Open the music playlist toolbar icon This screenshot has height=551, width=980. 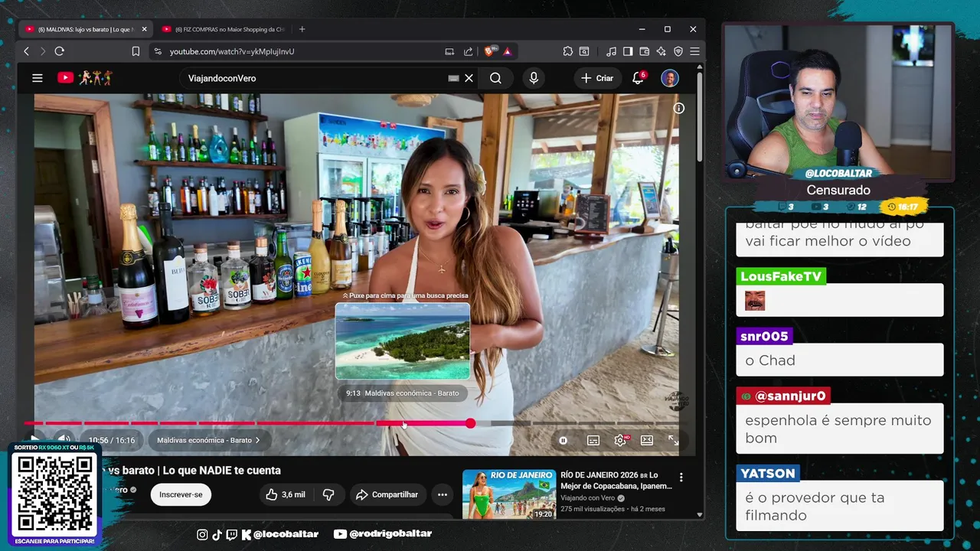pyautogui.click(x=611, y=51)
